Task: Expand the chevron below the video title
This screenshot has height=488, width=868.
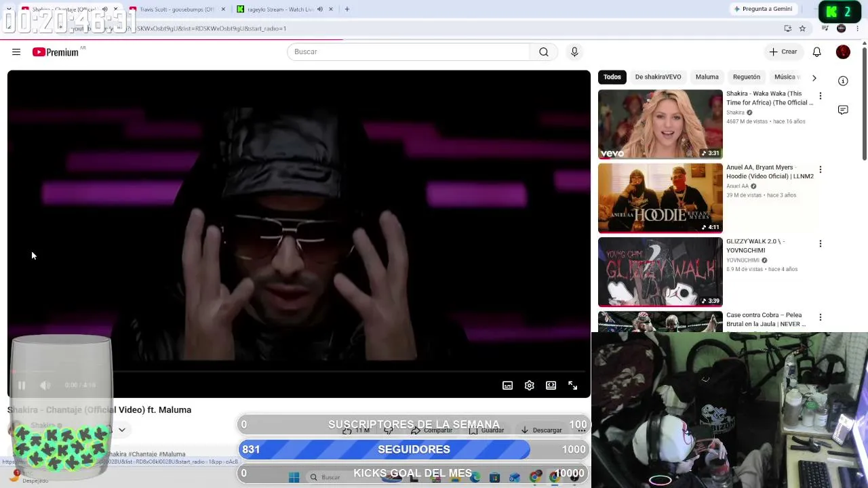Action: coord(122,430)
